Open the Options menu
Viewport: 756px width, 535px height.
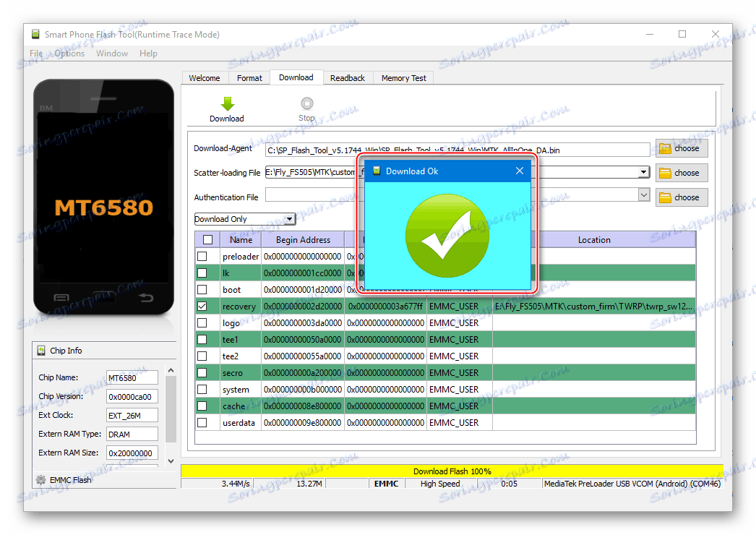(69, 54)
